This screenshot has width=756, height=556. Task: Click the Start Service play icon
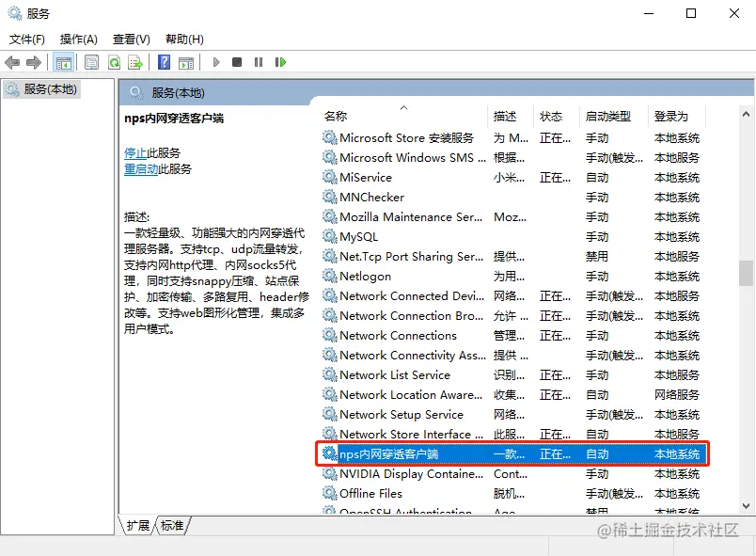pos(216,62)
